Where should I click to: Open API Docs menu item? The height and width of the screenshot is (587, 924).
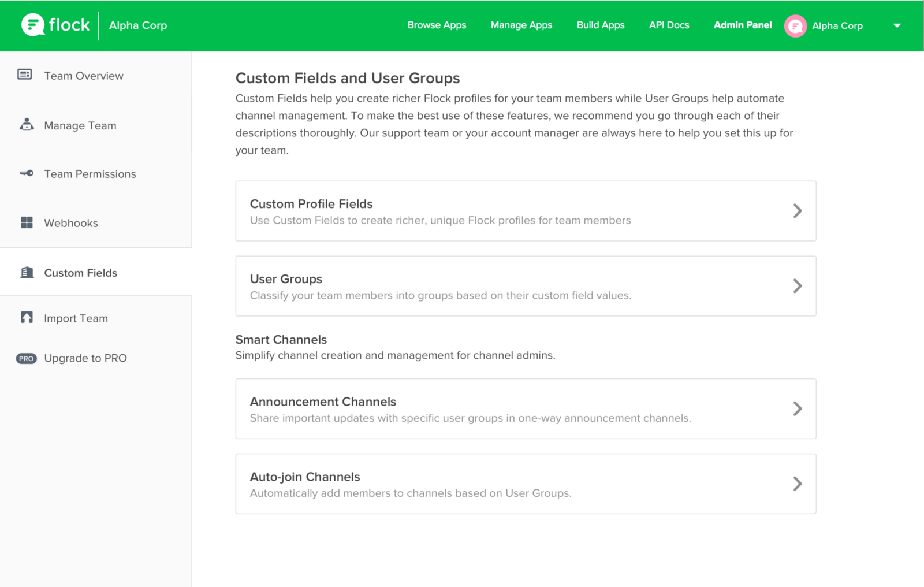tap(669, 25)
